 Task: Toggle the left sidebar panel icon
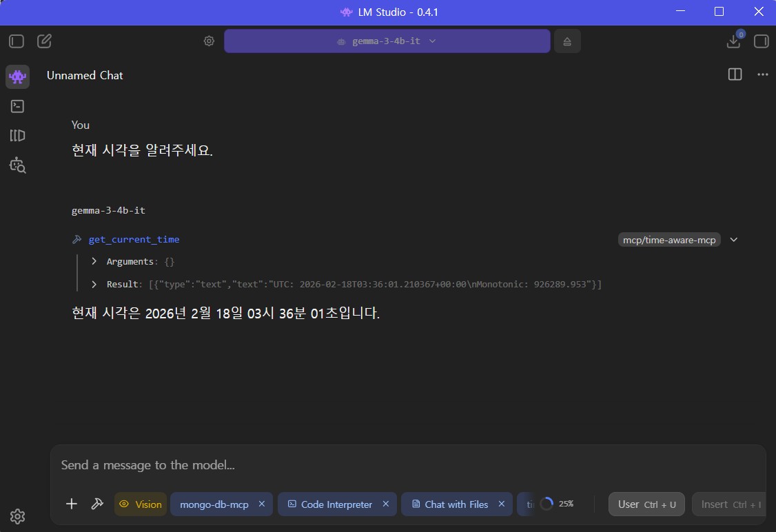(x=17, y=41)
